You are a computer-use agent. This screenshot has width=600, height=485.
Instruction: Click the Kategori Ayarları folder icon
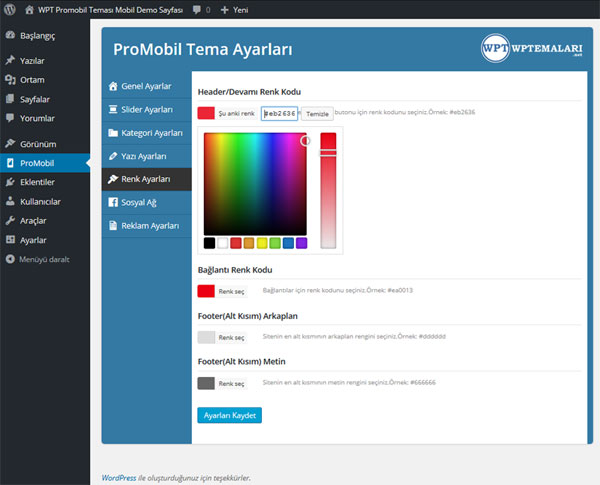(113, 133)
